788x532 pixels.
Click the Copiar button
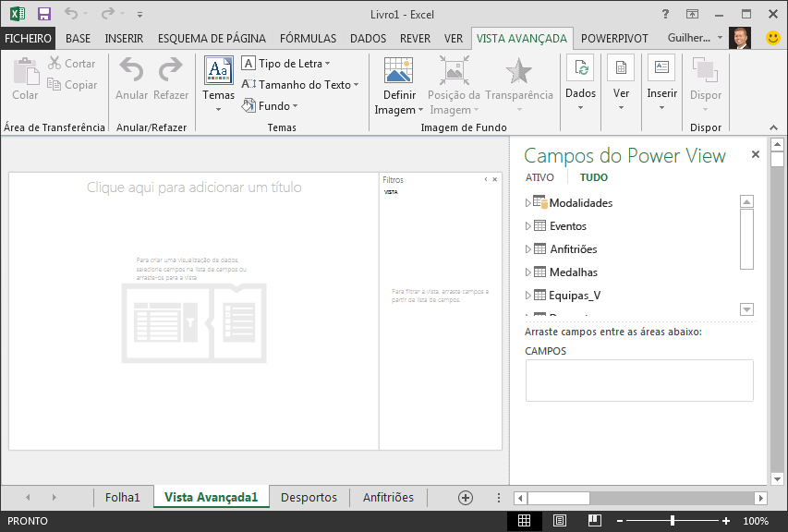click(x=72, y=85)
